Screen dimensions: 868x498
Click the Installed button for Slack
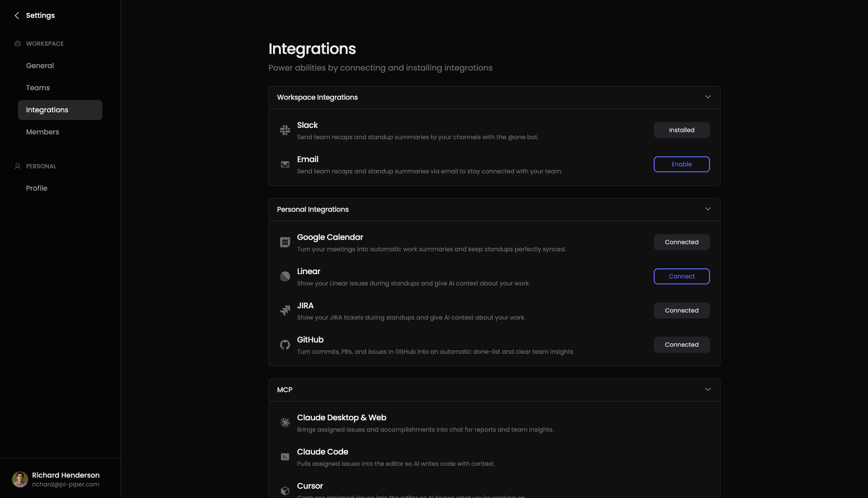pyautogui.click(x=681, y=130)
